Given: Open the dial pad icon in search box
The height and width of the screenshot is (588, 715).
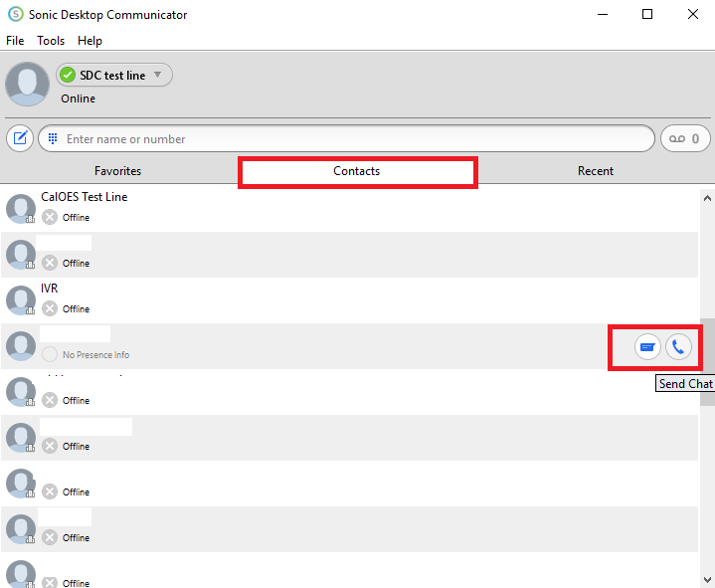Looking at the screenshot, I should coord(53,138).
